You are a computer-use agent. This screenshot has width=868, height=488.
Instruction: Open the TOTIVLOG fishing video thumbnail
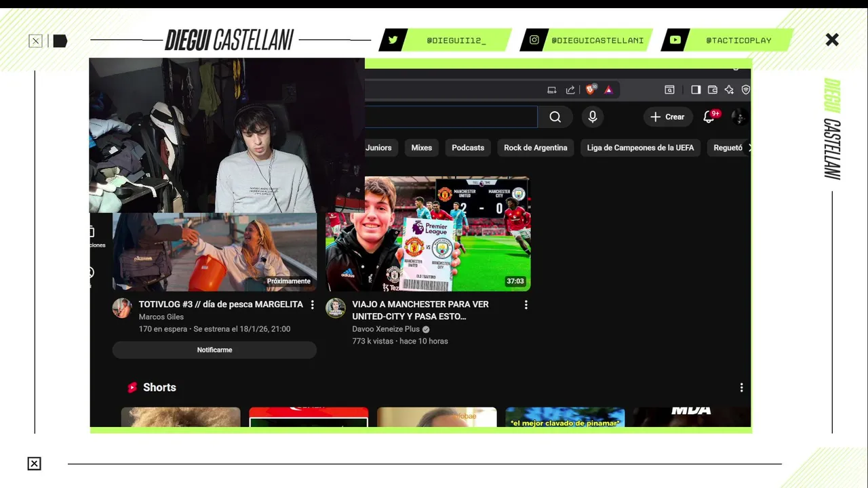pyautogui.click(x=214, y=252)
